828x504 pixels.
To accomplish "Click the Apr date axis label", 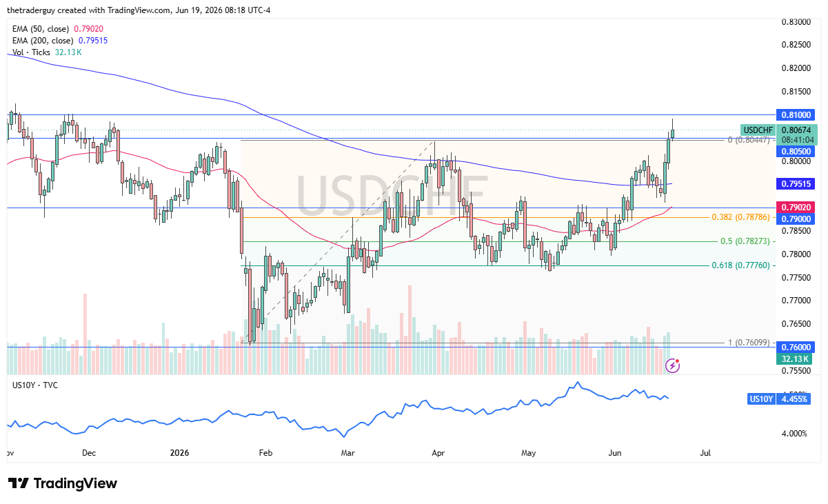I will (438, 454).
